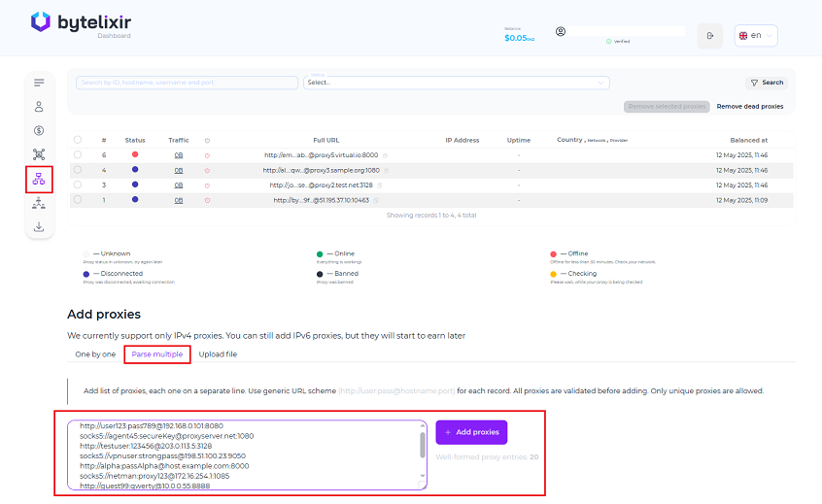Click the textarea scrollbar down arrow
The width and height of the screenshot is (822, 504).
423,476
